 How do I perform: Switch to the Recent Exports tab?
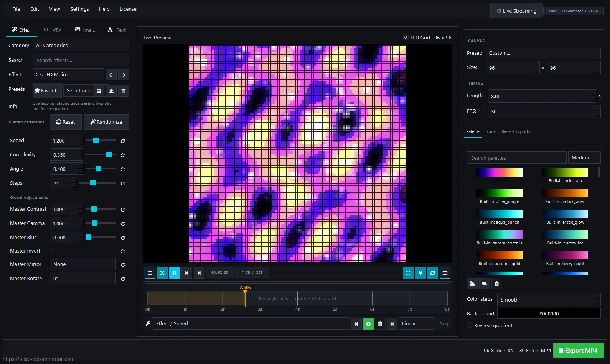[x=516, y=131]
